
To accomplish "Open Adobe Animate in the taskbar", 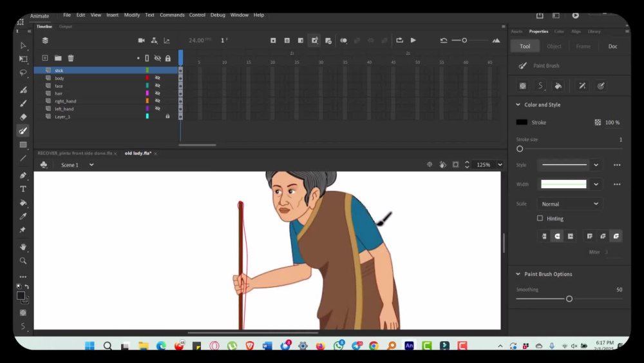I will click(x=409, y=346).
